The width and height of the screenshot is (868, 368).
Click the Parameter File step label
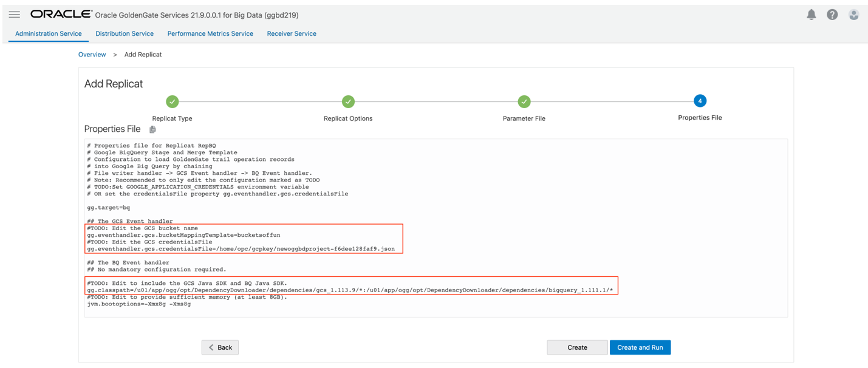(x=524, y=118)
